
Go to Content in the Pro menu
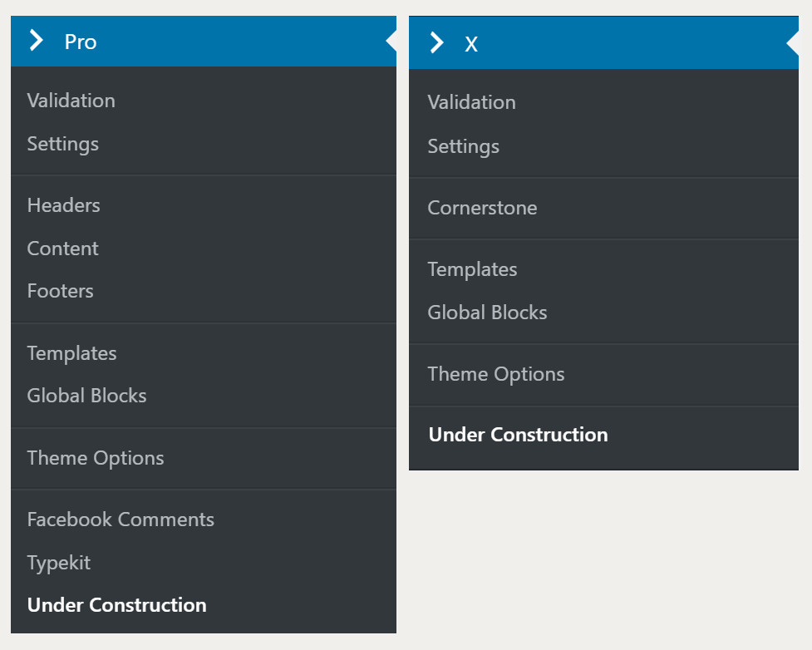point(63,249)
